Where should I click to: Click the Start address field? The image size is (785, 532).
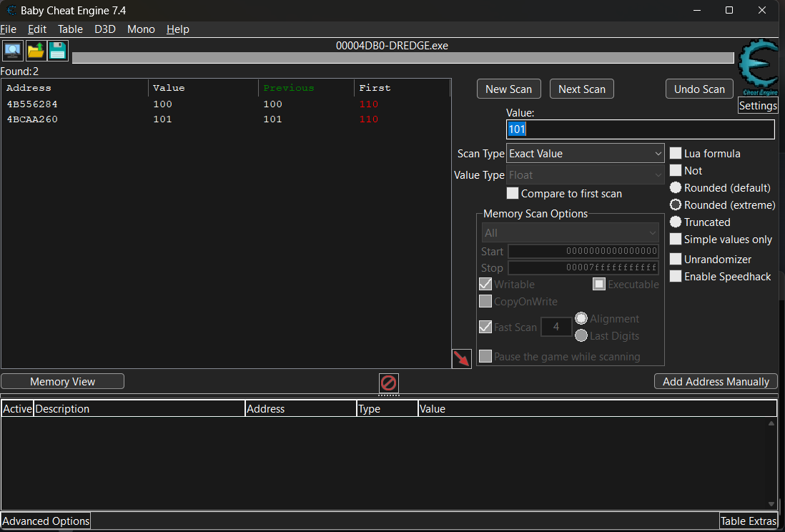click(583, 251)
